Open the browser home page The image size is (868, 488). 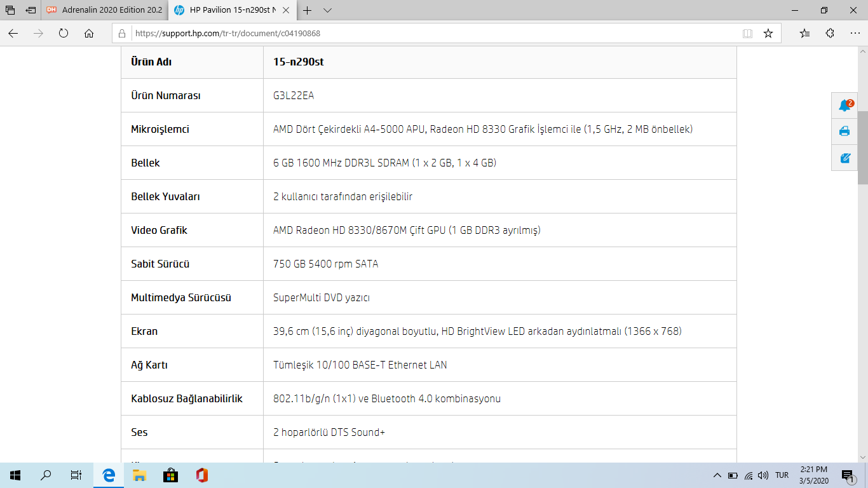pos(89,34)
